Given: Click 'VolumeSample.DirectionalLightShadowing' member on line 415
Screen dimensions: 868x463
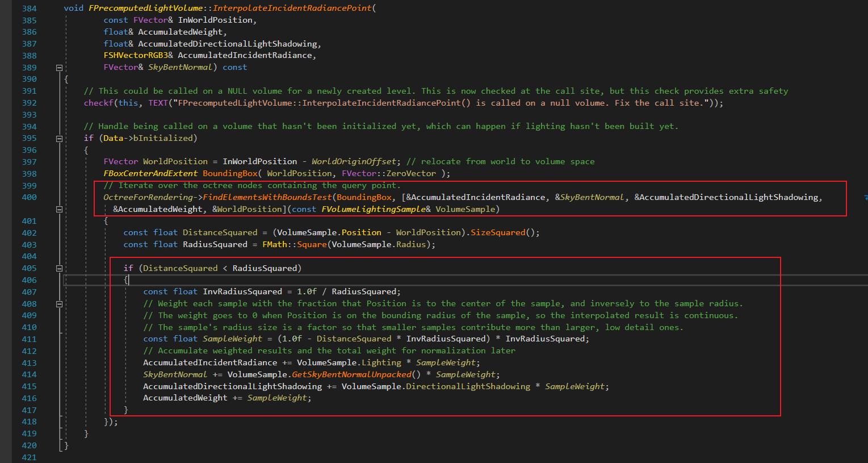Looking at the screenshot, I should [x=436, y=386].
